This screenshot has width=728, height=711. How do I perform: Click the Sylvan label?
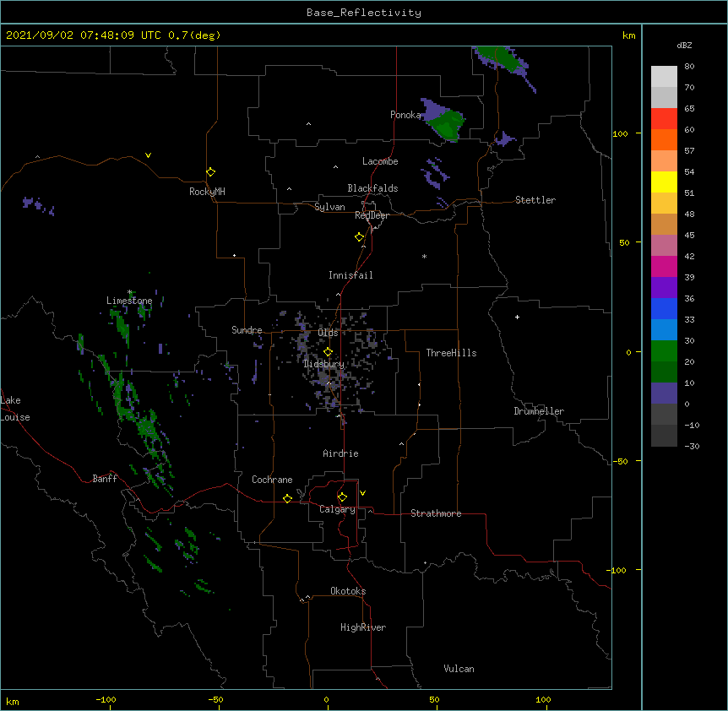[329, 207]
